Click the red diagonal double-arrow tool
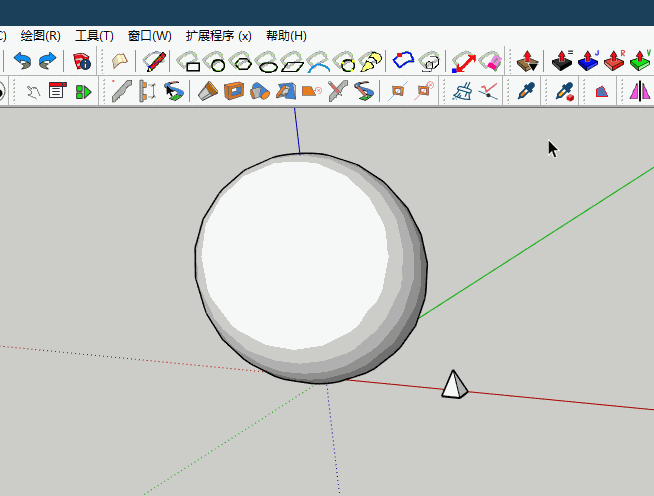Screen dimensions: 654x496 click(463, 62)
